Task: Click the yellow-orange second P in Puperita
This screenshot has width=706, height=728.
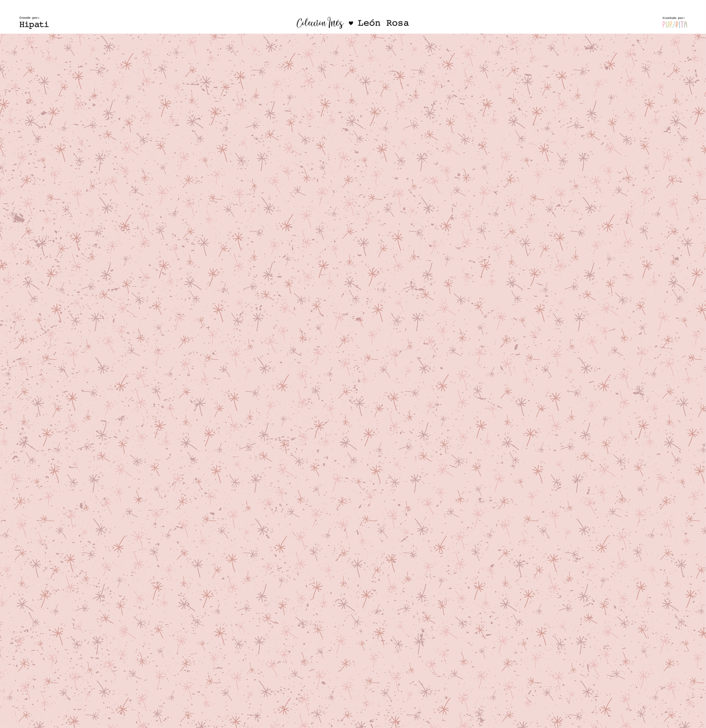Action: (671, 24)
